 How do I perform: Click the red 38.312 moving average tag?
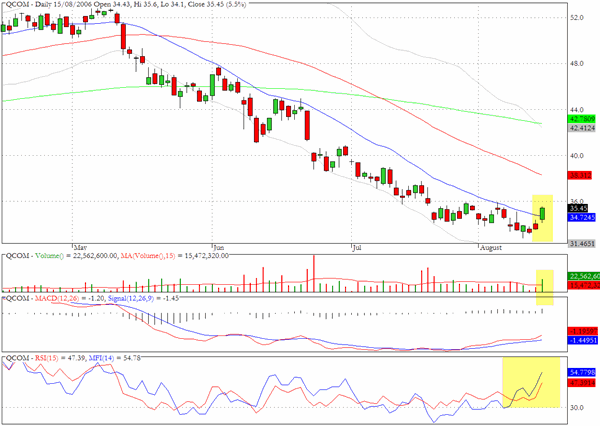580,176
